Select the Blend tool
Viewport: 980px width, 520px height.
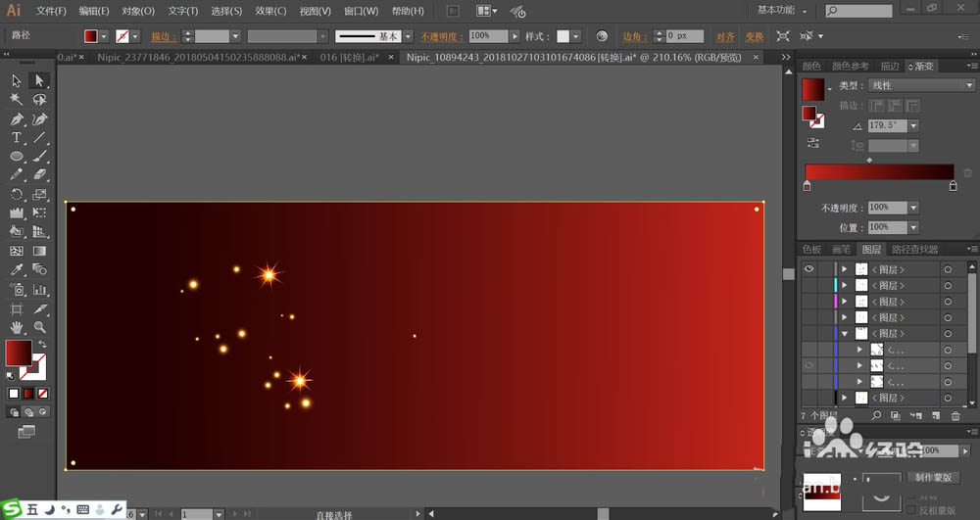[x=39, y=269]
